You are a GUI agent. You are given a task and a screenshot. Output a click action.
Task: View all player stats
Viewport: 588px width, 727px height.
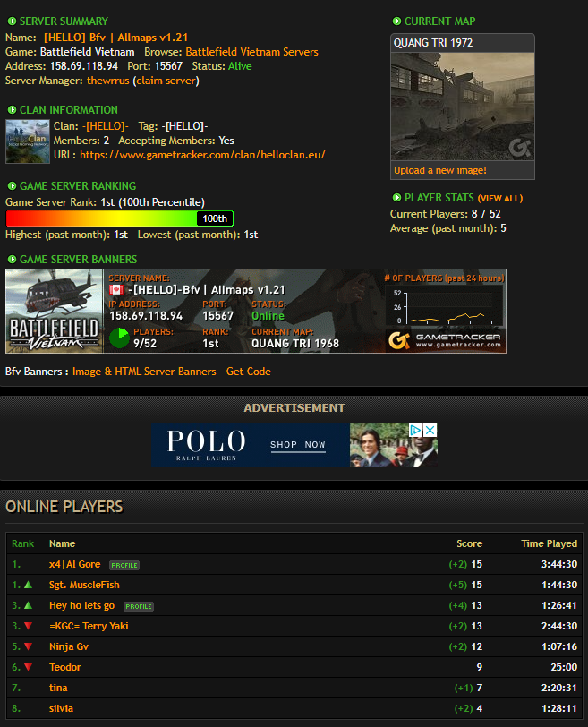pos(499,198)
